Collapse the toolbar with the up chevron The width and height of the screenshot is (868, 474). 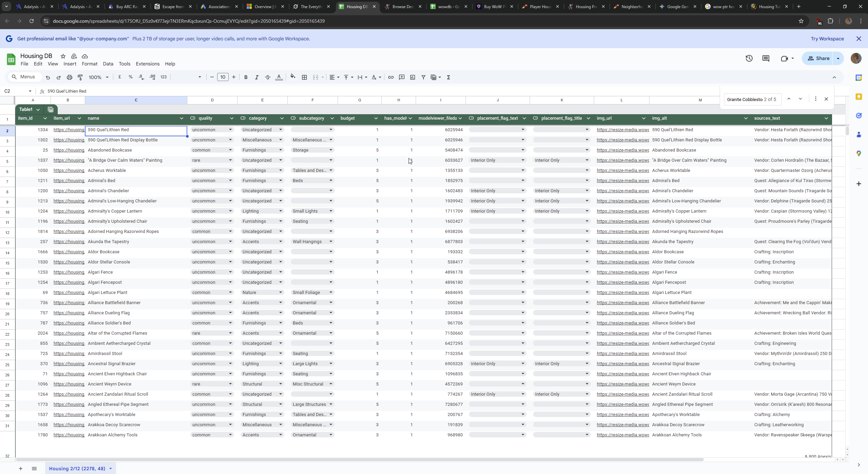click(x=834, y=77)
